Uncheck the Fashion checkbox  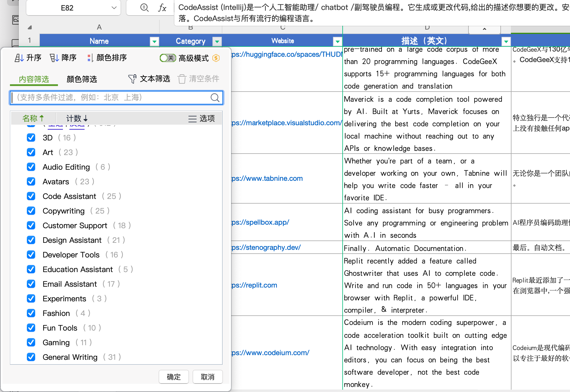[x=31, y=313]
